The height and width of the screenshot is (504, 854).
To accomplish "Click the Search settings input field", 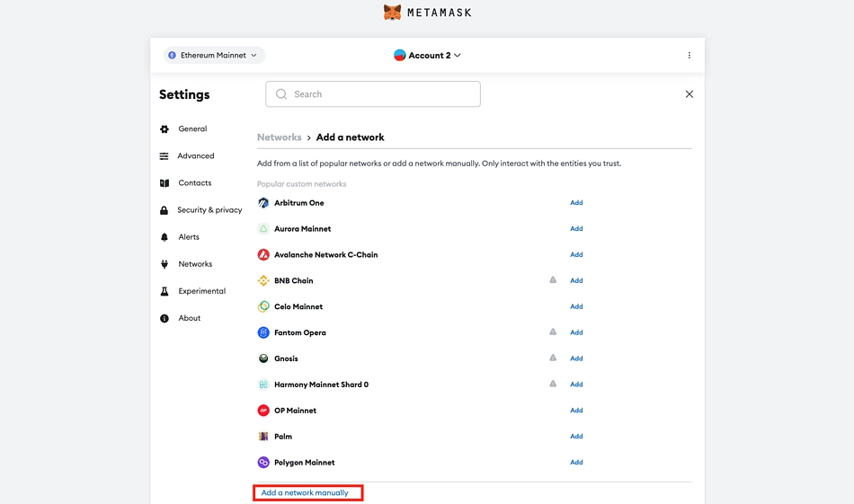I will coord(373,94).
